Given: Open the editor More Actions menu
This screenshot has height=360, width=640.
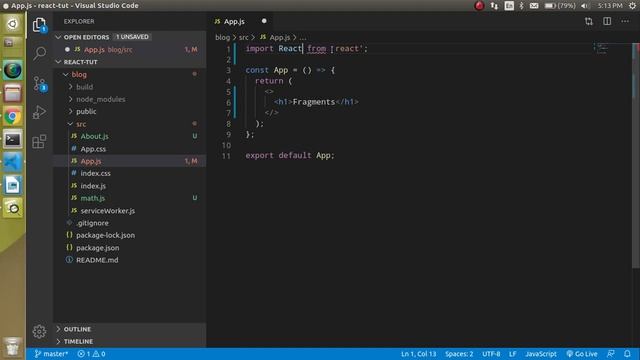Looking at the screenshot, I should click(x=625, y=21).
